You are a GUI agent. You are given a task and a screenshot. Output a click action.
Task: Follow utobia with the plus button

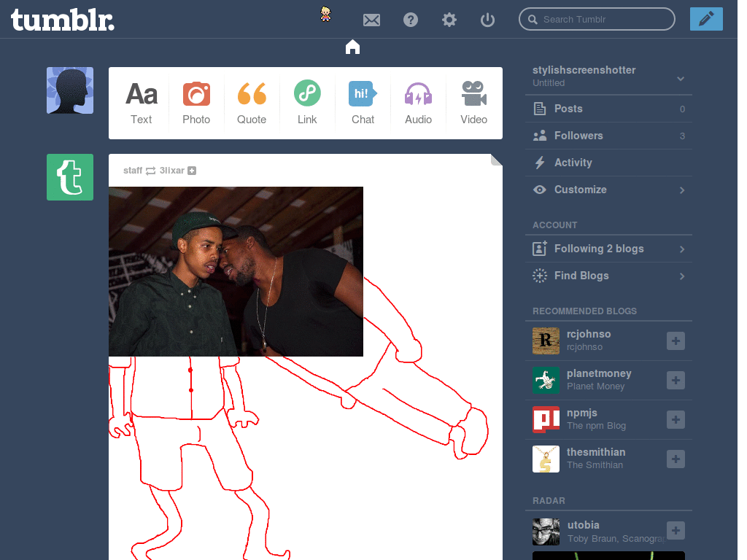pos(676,531)
